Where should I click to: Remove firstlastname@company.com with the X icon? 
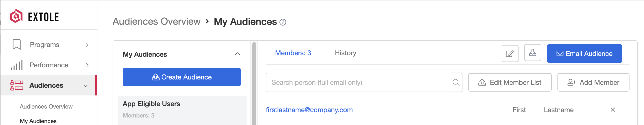[x=613, y=110]
